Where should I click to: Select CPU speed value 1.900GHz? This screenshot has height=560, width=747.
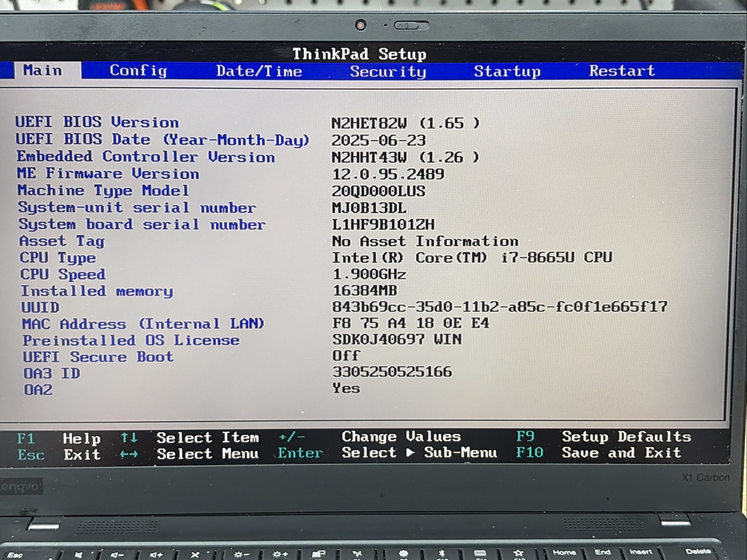369,274
